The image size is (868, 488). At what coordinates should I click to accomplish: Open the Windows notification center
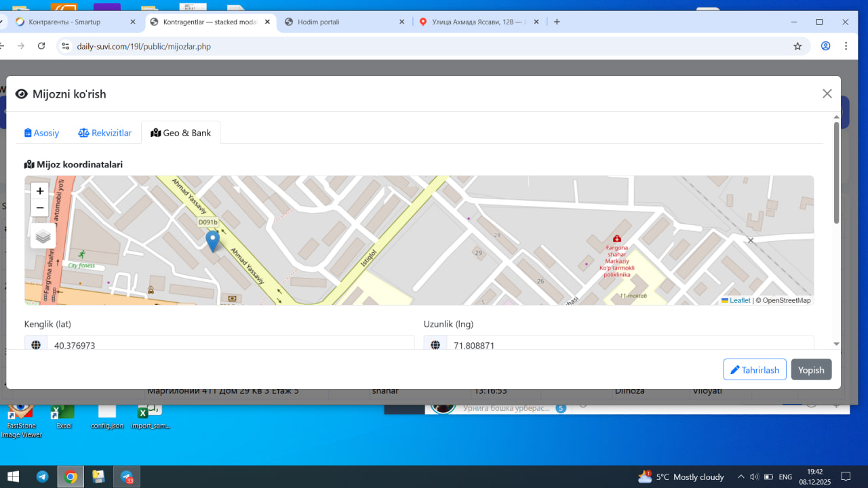tap(846, 476)
